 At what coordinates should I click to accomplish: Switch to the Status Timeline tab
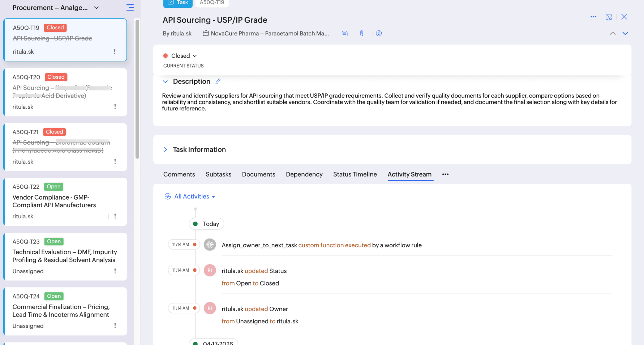[355, 174]
